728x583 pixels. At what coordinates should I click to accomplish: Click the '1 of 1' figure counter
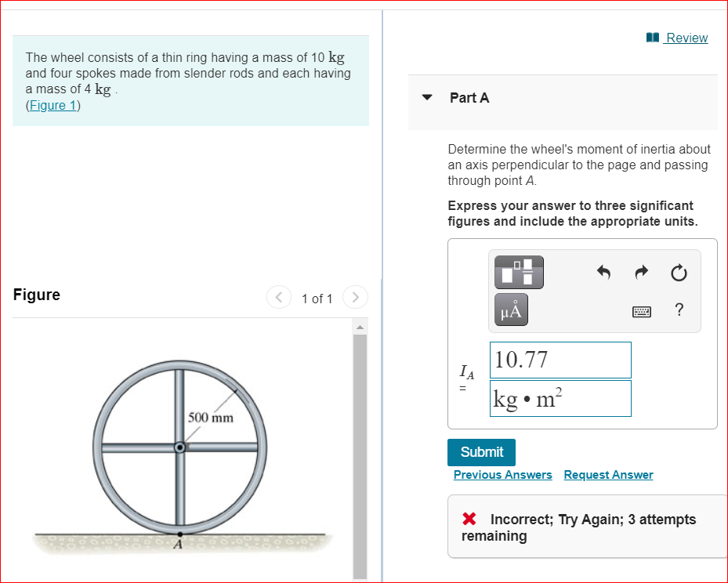click(x=317, y=299)
